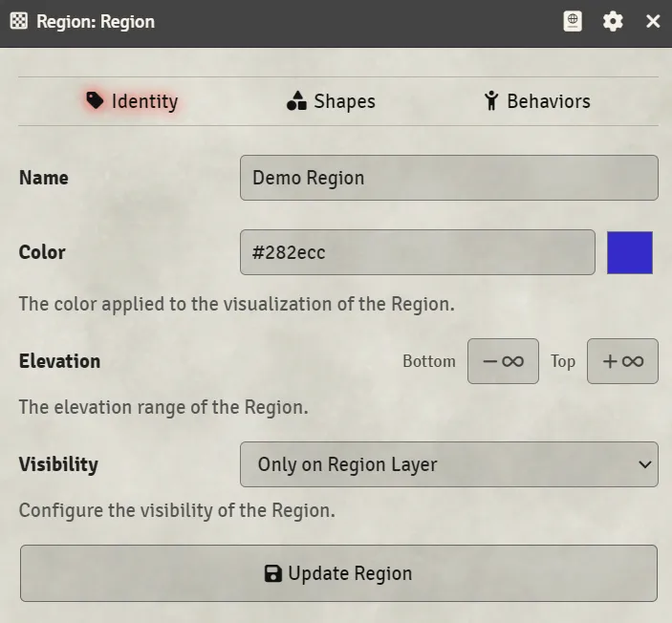Click the elevation range hint text
The height and width of the screenshot is (623, 672).
click(x=163, y=407)
